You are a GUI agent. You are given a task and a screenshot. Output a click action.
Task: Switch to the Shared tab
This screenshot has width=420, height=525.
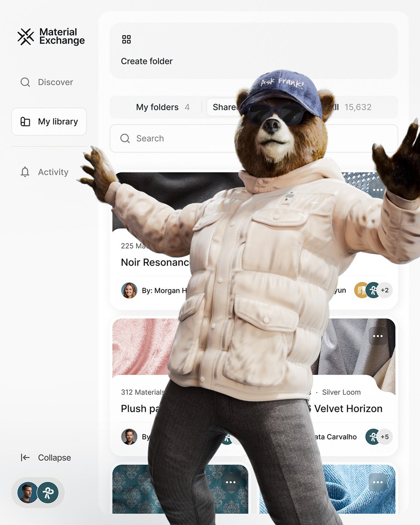pyautogui.click(x=224, y=107)
